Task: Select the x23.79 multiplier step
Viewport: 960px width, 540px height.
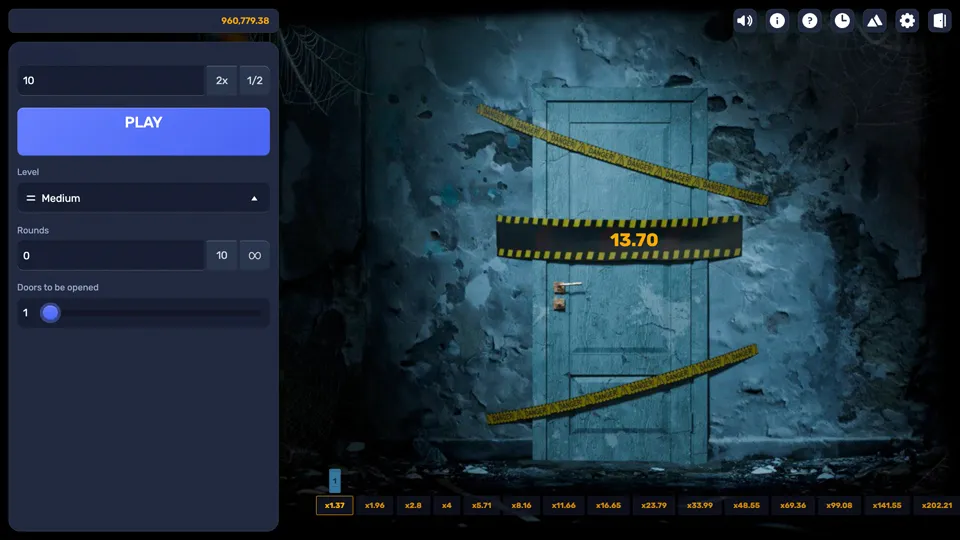Action: [x=654, y=505]
